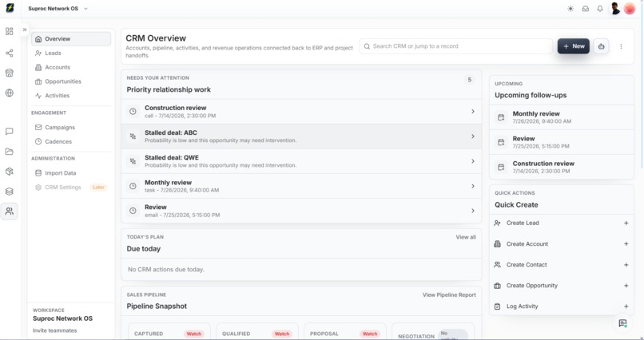
Task: Click the Invite teammates link
Action: [54, 330]
